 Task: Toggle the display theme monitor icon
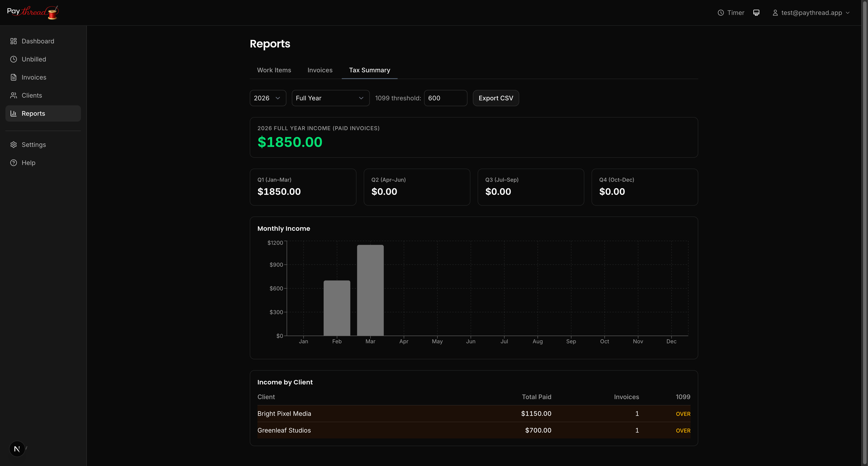coord(757,12)
